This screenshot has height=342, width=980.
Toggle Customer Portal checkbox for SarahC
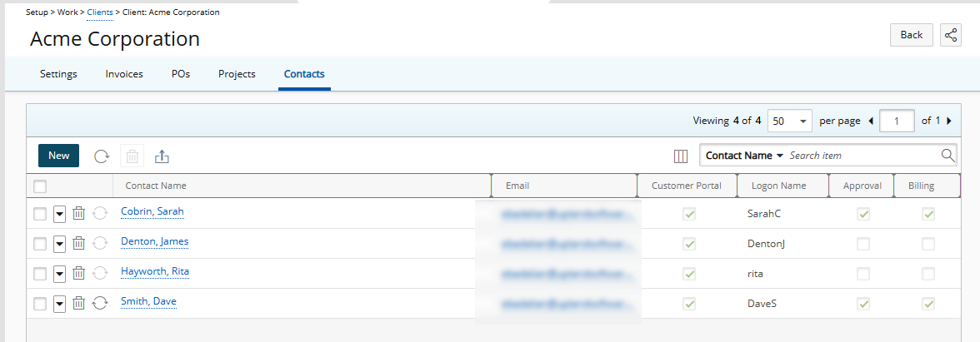(x=688, y=214)
